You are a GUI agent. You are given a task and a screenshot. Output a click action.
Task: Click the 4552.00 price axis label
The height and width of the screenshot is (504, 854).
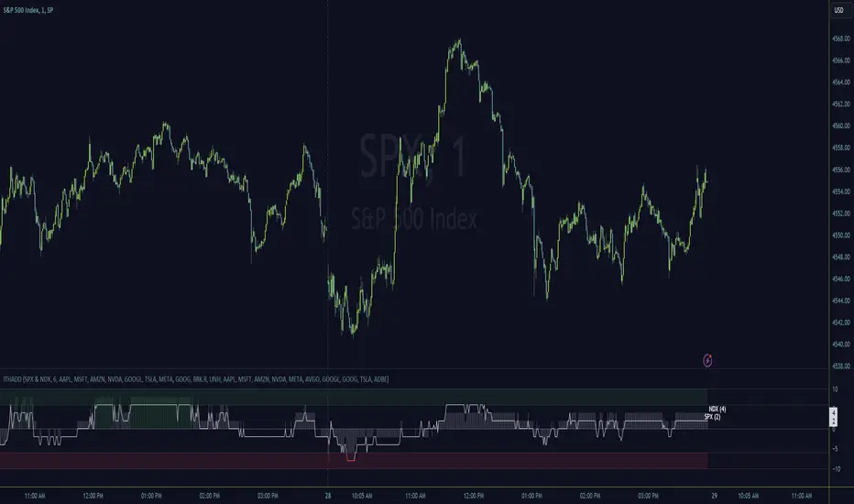[x=841, y=214]
